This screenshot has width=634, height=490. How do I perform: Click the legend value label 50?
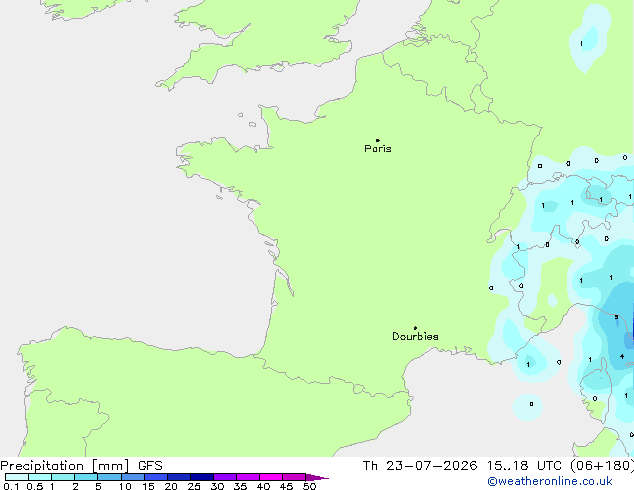click(310, 486)
